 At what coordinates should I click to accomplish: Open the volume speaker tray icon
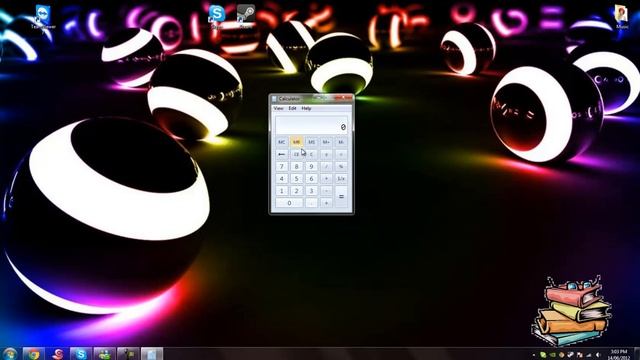click(598, 355)
